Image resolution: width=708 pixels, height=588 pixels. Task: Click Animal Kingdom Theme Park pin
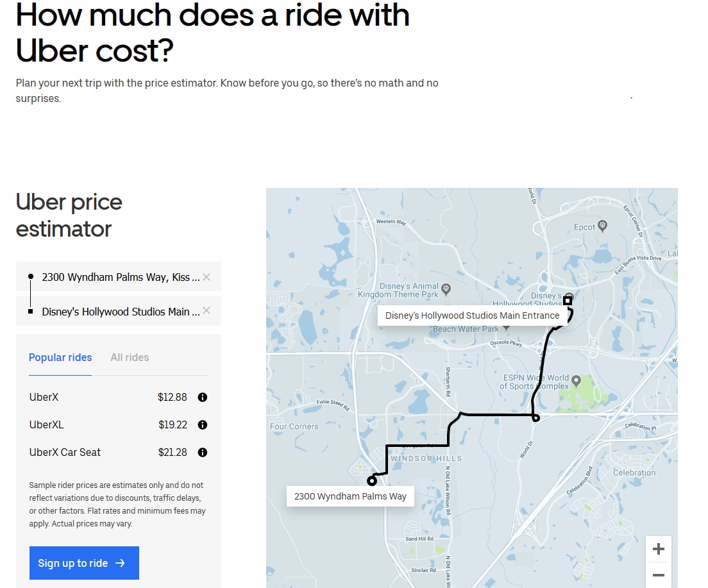446,289
